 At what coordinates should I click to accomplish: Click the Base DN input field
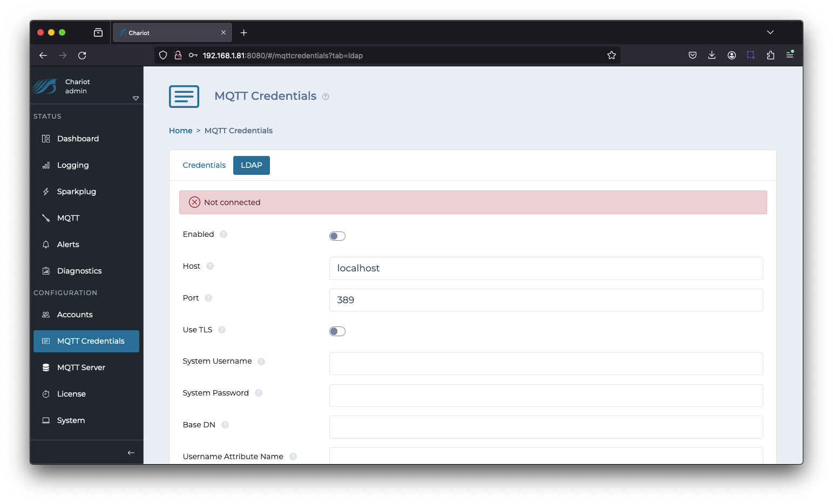tap(546, 427)
